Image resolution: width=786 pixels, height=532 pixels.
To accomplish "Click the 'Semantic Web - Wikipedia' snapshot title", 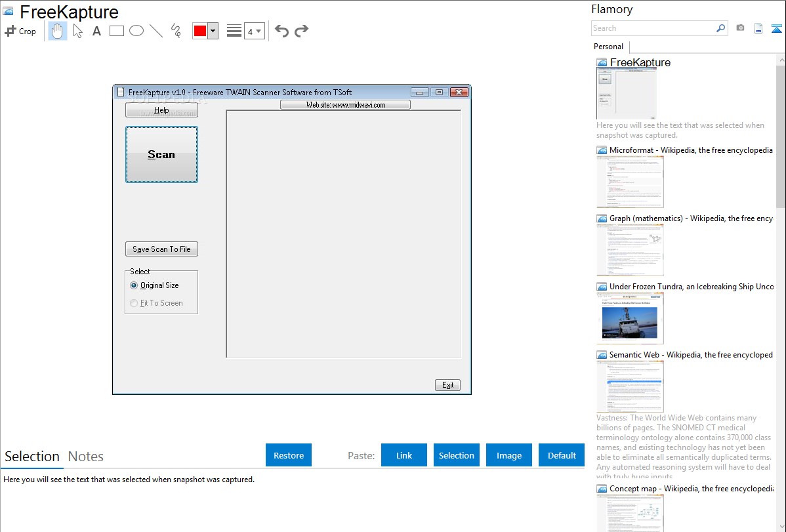I will pos(692,355).
